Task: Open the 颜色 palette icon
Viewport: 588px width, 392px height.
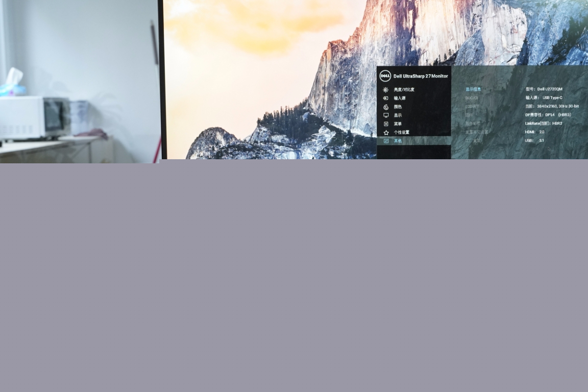Action: 386,107
